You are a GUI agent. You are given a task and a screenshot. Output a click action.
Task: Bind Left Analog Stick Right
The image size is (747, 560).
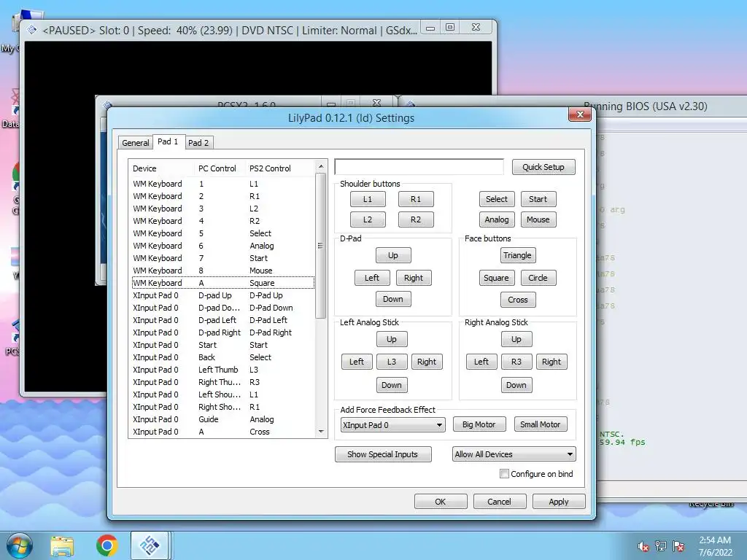pos(427,362)
